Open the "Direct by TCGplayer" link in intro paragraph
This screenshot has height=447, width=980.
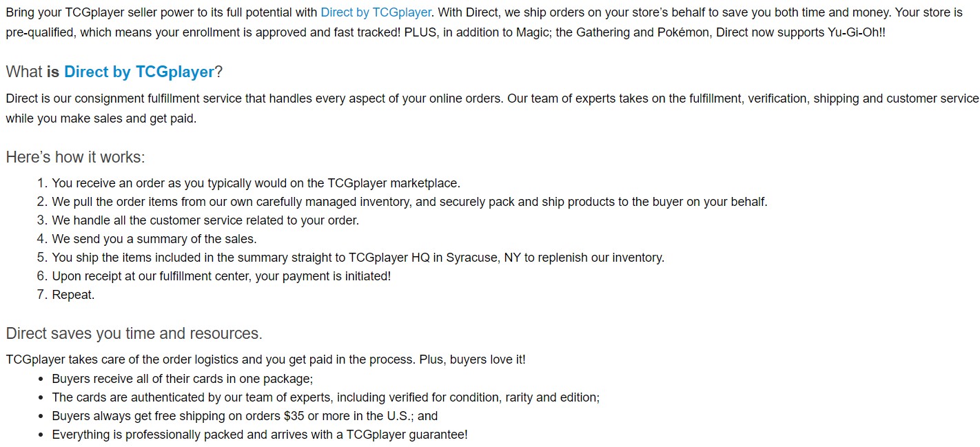[376, 12]
